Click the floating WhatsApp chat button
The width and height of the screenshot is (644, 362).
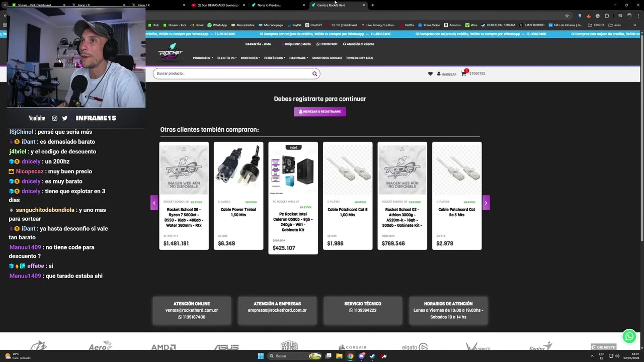(629, 336)
